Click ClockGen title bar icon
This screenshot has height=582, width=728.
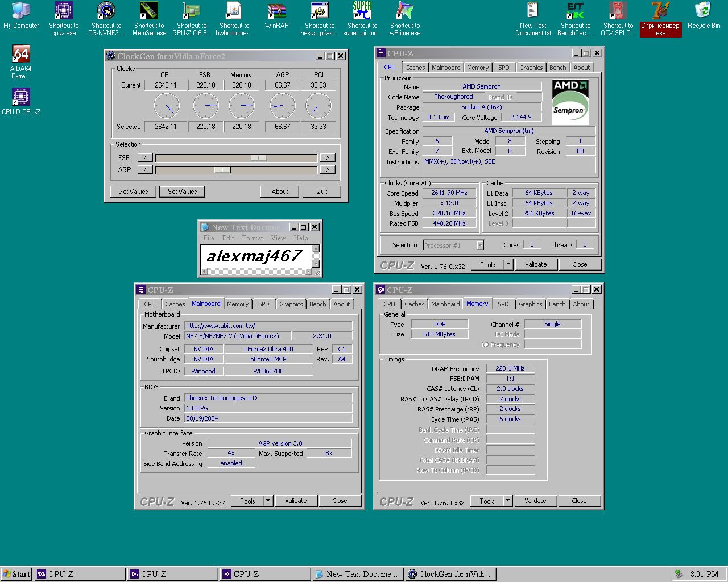[111, 56]
